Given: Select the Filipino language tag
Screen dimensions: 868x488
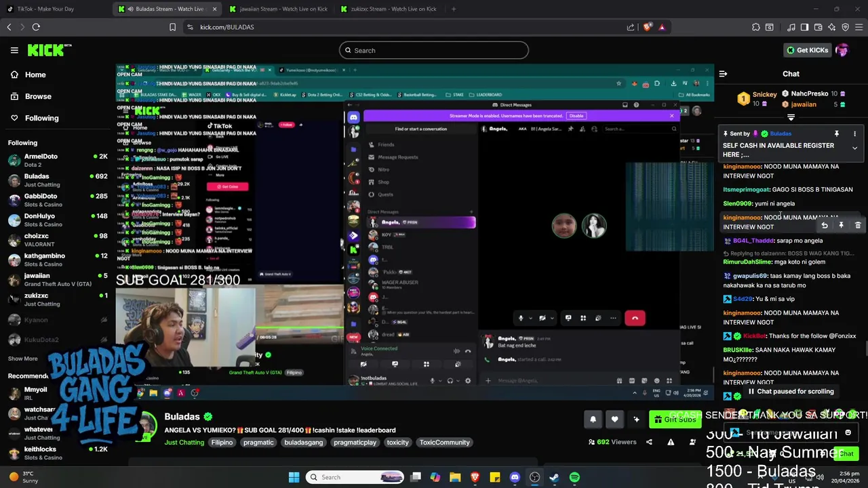Looking at the screenshot, I should click(222, 442).
